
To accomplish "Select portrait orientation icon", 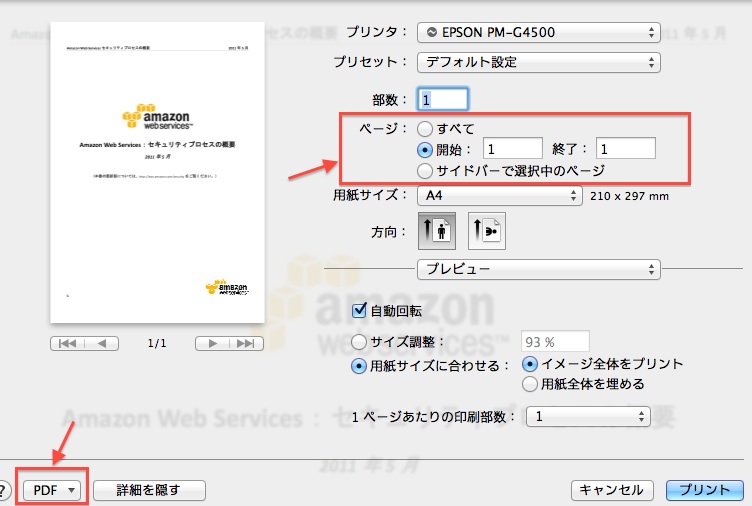I will [436, 231].
